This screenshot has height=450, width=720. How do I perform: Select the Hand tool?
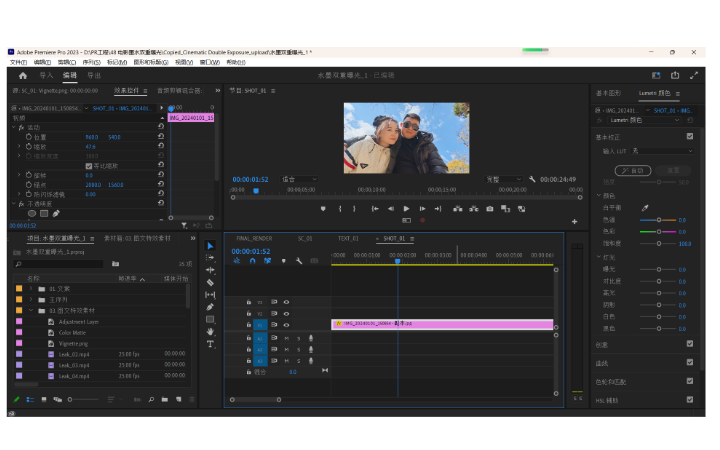coord(210,332)
